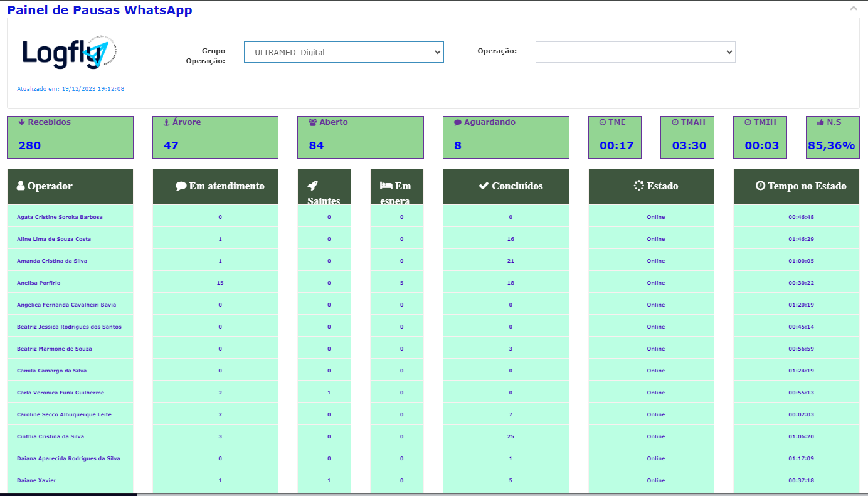Open the empty Operação dropdown

635,52
